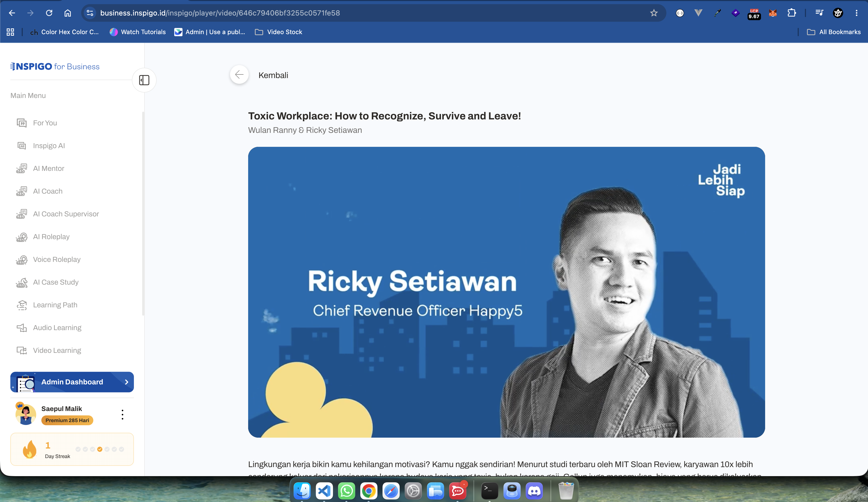Click the Ricky Setiawan video thumbnail
The image size is (868, 502).
coord(506,292)
